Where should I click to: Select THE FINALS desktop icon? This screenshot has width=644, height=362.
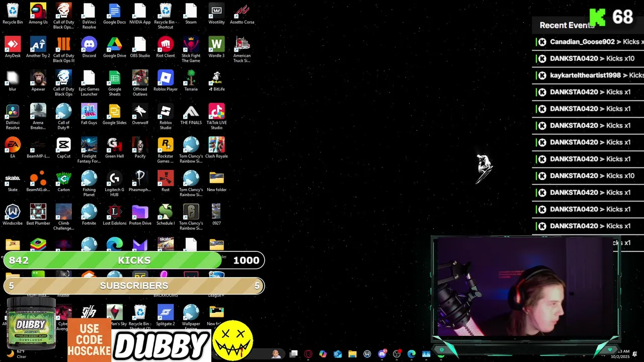pos(191,114)
